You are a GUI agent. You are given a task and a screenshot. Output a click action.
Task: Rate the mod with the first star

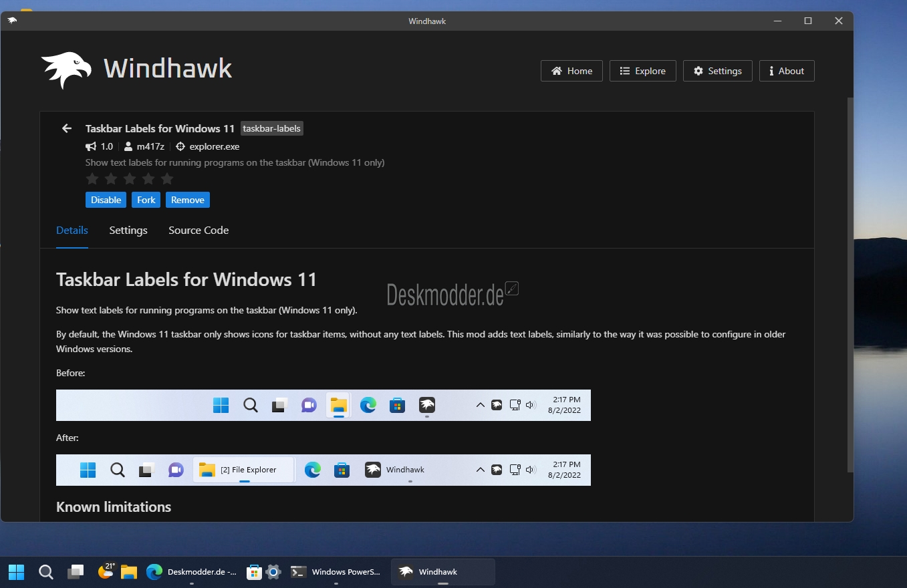pyautogui.click(x=92, y=178)
